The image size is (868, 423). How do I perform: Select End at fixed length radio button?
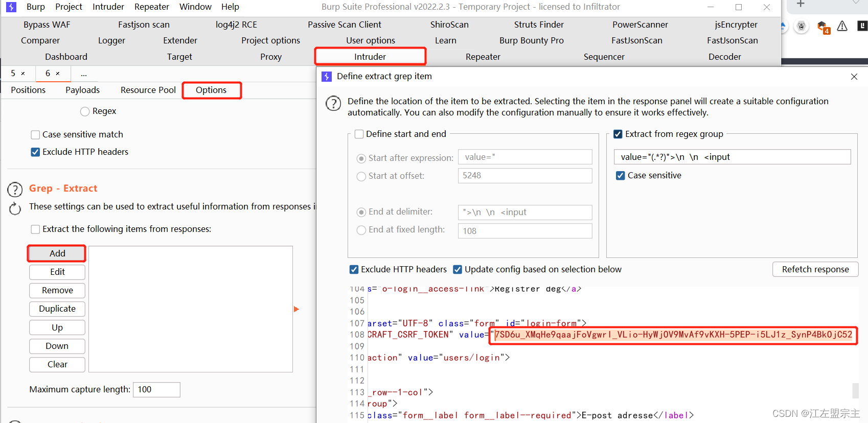(x=361, y=230)
